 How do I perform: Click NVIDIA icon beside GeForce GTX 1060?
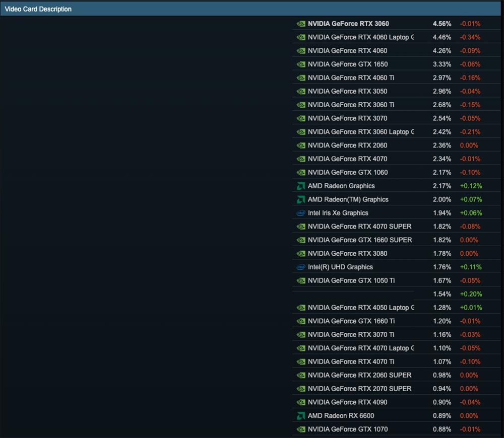(301, 173)
